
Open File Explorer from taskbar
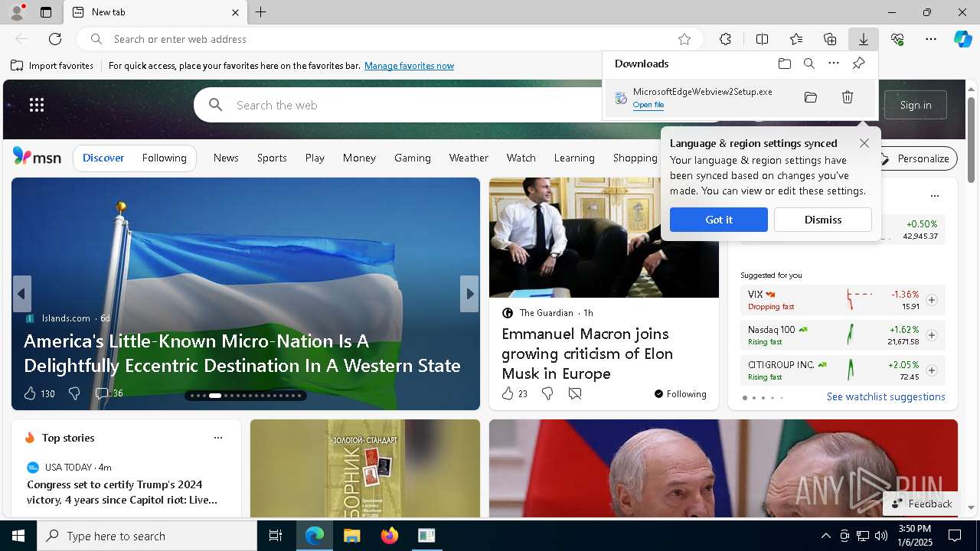pyautogui.click(x=351, y=536)
